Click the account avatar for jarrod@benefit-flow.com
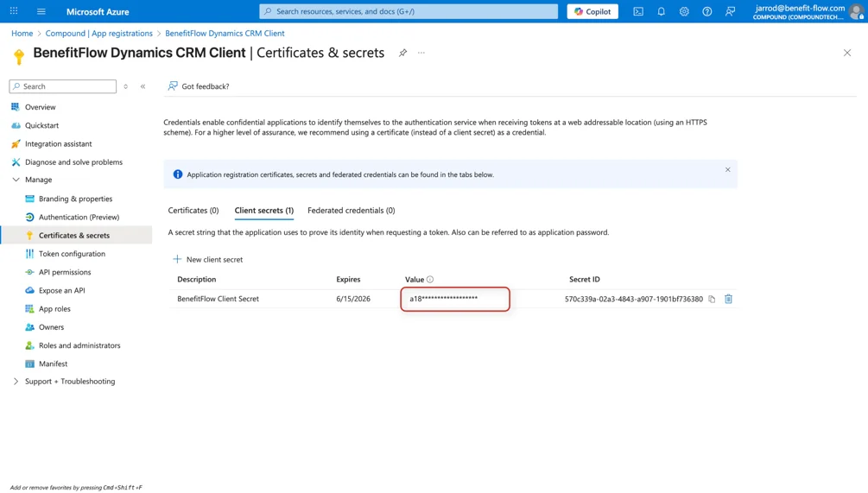Screen dimensions: 868x493 857,11
